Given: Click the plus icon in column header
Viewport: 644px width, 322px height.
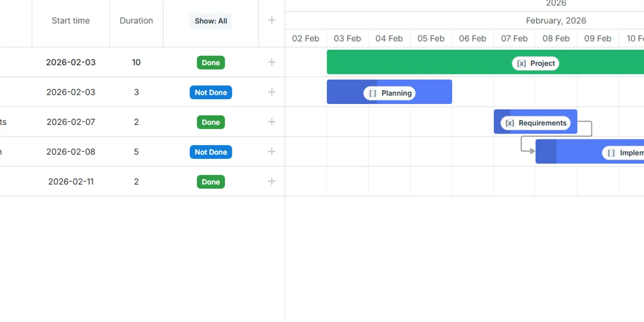Looking at the screenshot, I should (271, 21).
